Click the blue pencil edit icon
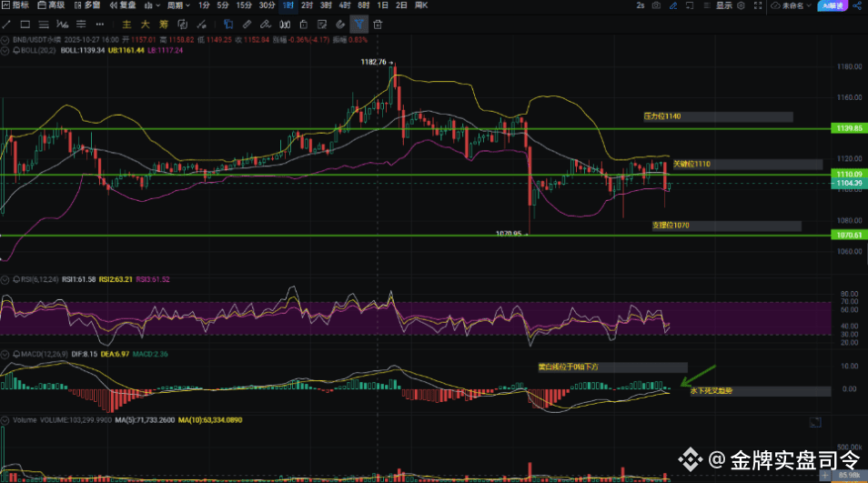Image resolution: width=868 pixels, height=483 pixels. pyautogui.click(x=673, y=5)
